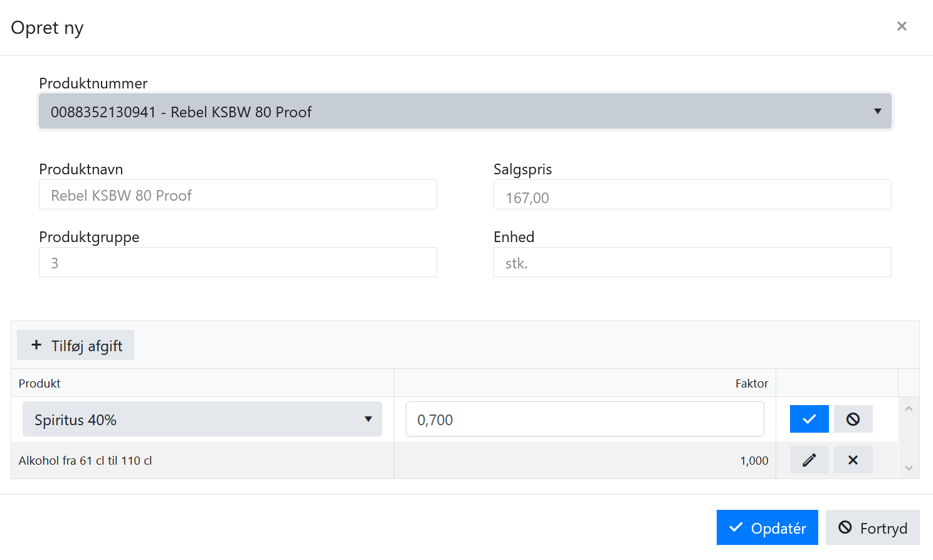
Task: Click the Salgspris field showing 167,00
Action: [692, 194]
